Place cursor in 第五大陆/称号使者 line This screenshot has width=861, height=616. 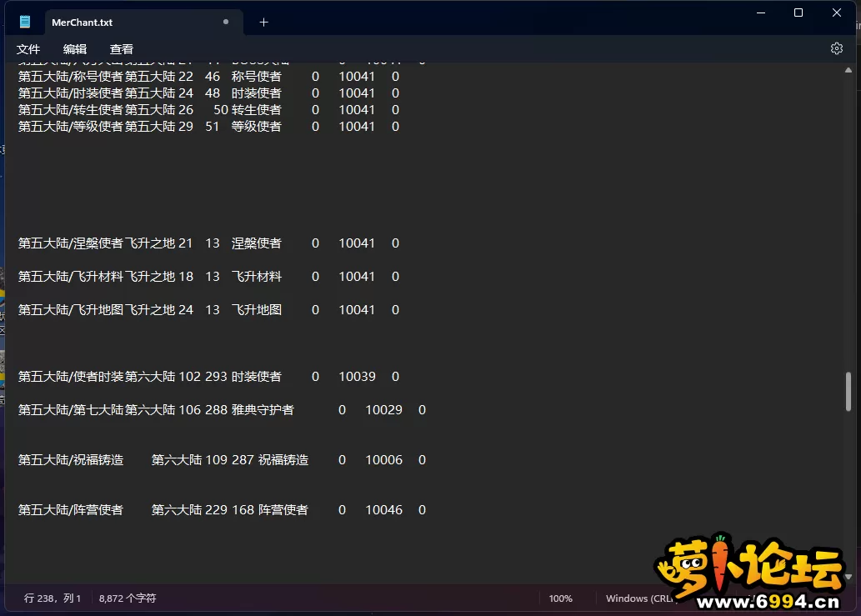[x=208, y=77]
